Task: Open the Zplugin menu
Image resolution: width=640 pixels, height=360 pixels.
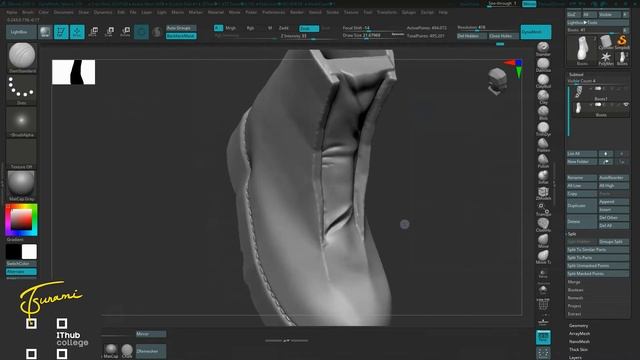Action: 409,13
